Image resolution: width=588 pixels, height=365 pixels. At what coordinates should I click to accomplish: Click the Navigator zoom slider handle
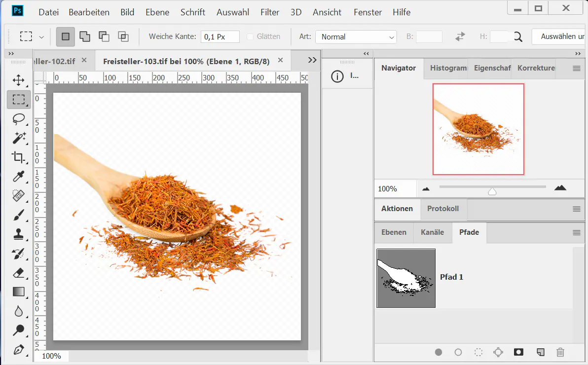click(x=492, y=191)
